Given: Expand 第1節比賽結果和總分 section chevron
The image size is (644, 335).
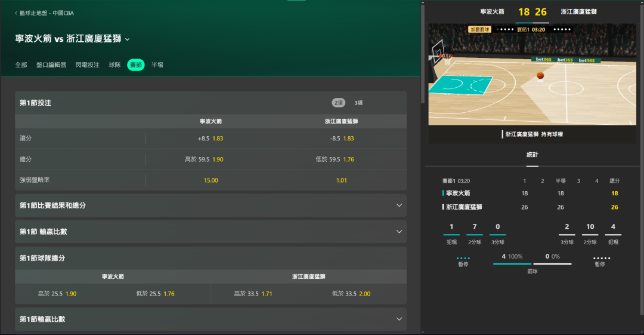Looking at the screenshot, I should click(x=399, y=205).
